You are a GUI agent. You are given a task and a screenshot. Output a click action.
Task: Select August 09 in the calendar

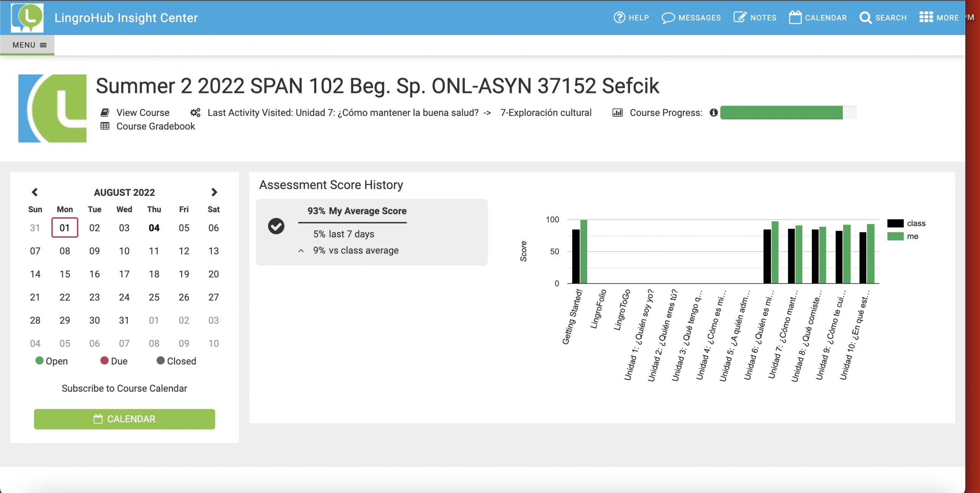tap(95, 251)
